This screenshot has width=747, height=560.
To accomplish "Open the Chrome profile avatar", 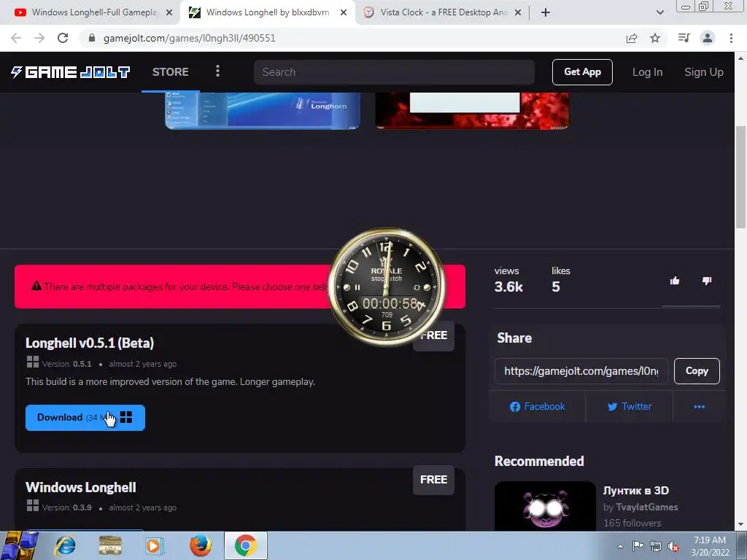I will click(x=708, y=38).
